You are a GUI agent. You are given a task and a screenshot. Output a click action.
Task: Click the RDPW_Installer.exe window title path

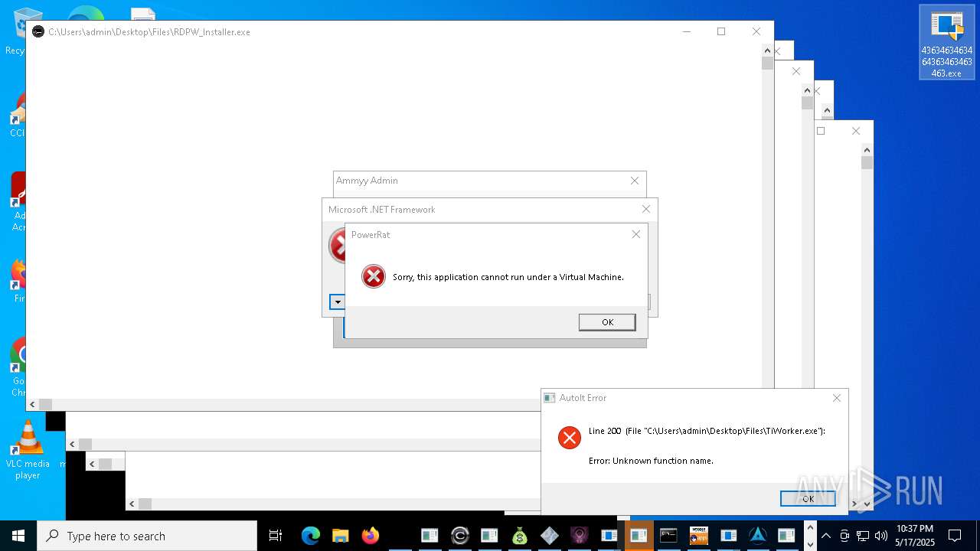pos(149,32)
